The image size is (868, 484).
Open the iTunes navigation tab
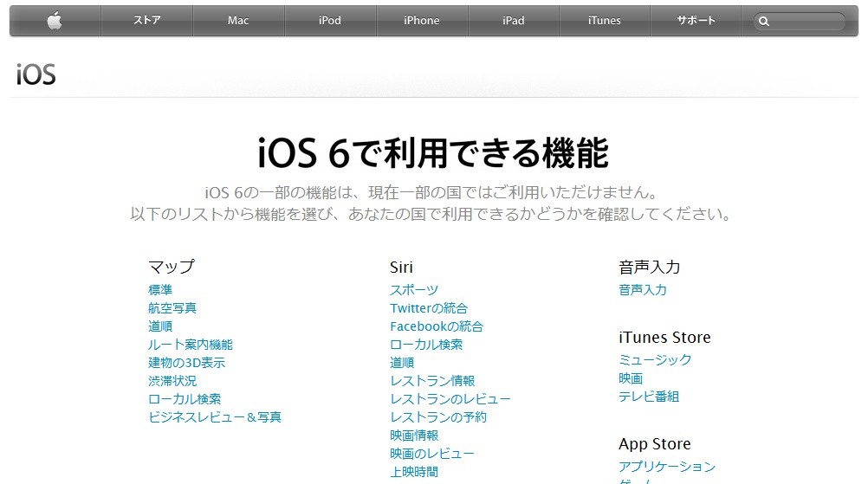pyautogui.click(x=605, y=21)
